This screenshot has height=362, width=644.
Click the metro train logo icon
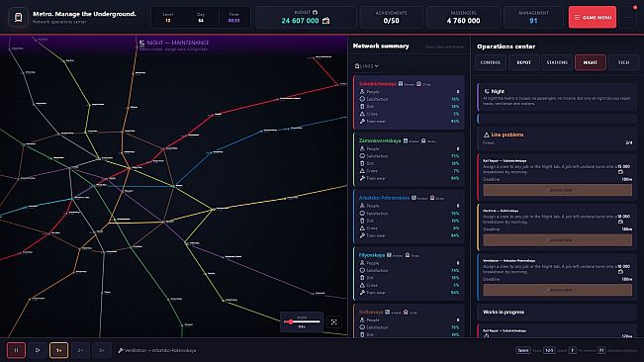click(x=19, y=18)
